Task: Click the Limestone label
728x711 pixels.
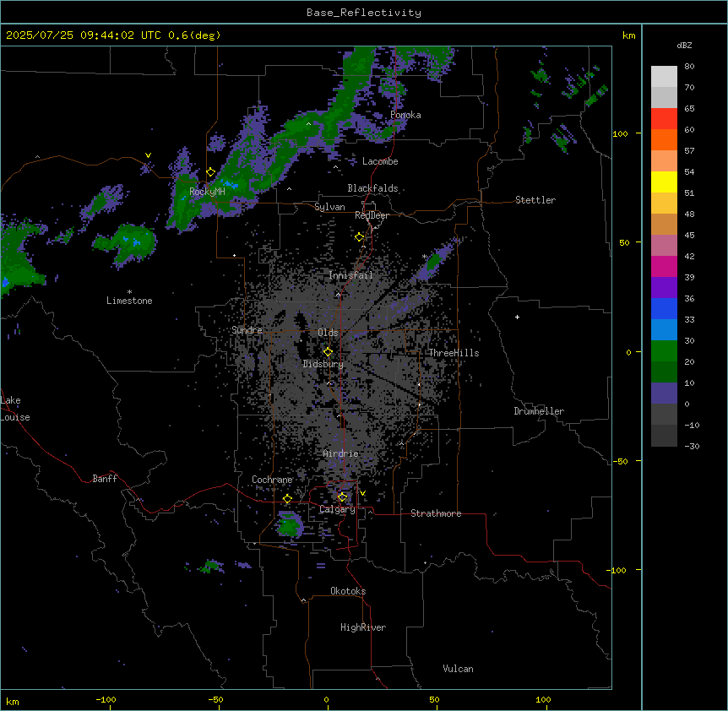Action: coord(129,301)
